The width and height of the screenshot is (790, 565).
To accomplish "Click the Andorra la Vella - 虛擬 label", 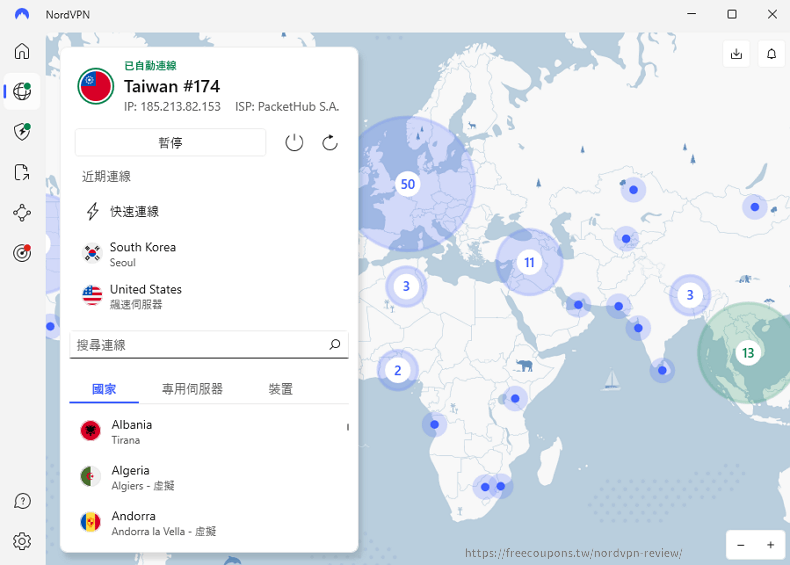I will [x=164, y=531].
